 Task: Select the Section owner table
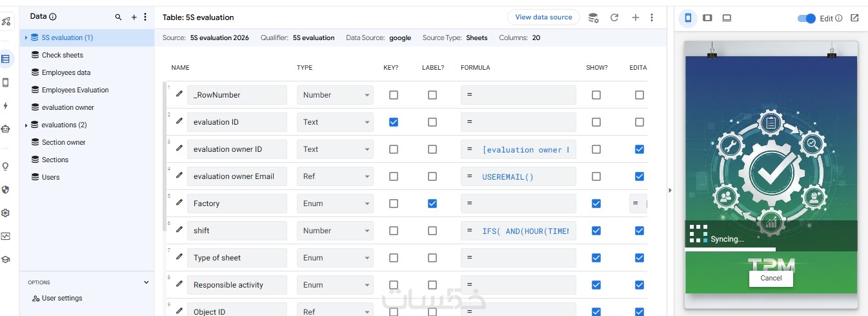coord(63,142)
